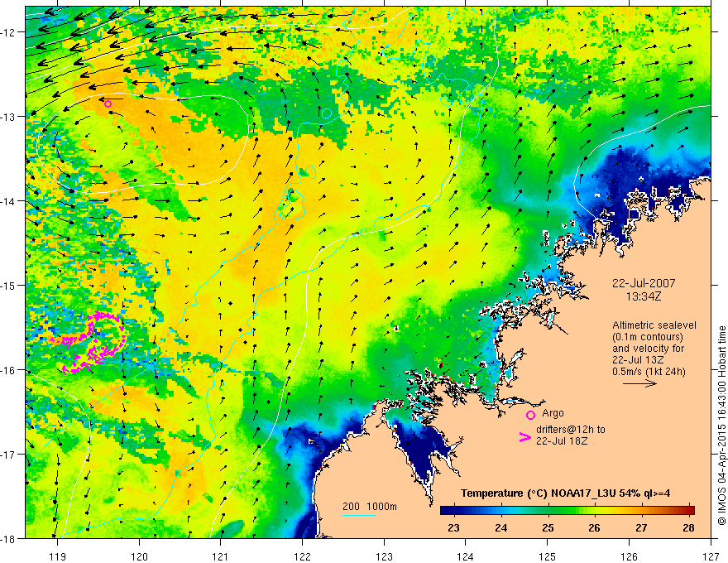Click the magenta Argo circle in legend
The height and width of the screenshot is (563, 728).
point(530,416)
